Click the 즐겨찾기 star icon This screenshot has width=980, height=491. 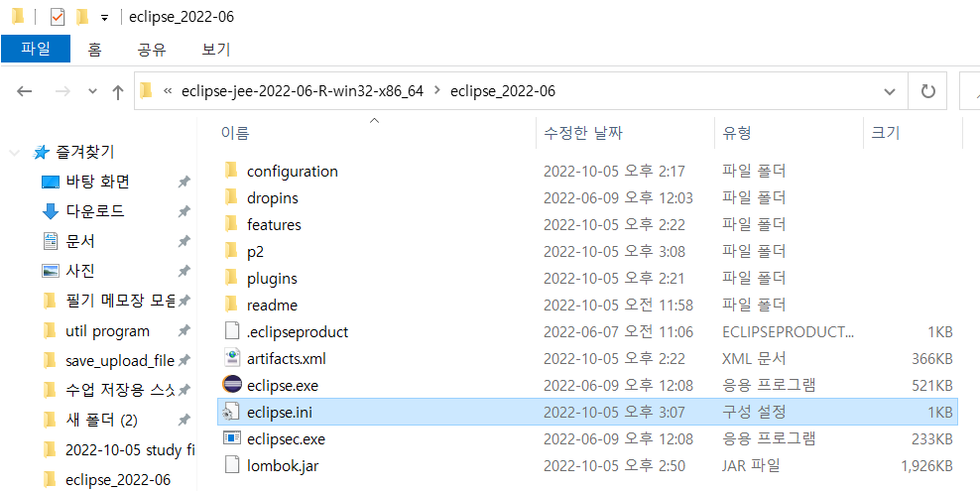(42, 152)
